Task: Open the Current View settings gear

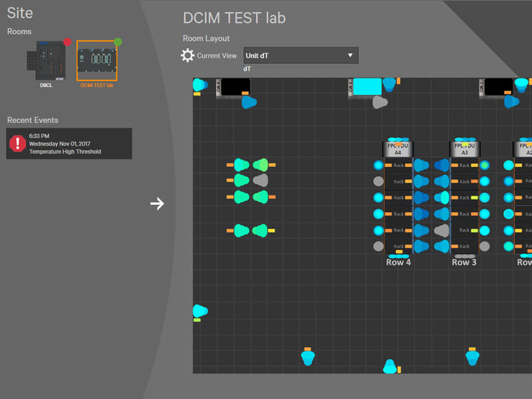Action: (188, 55)
